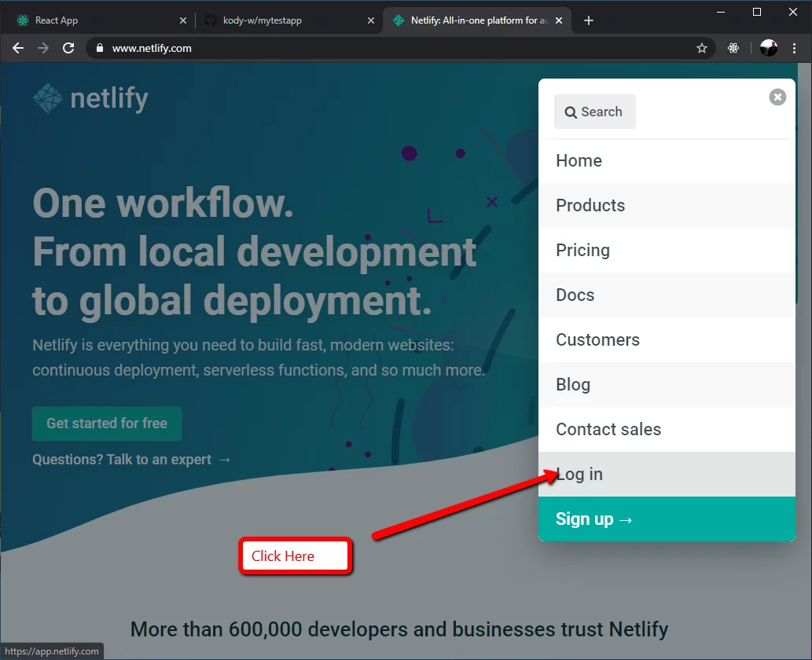
Task: Select the Netlify browser tab
Action: click(x=476, y=20)
